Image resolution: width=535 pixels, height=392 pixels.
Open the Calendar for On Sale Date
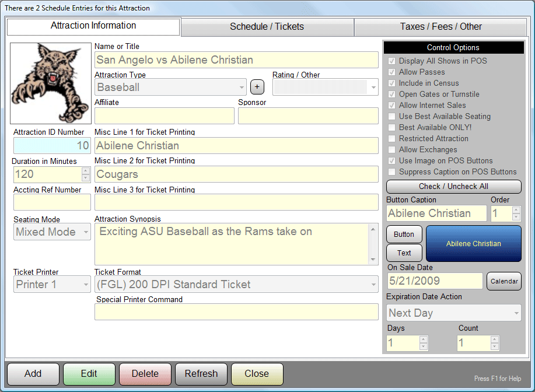pyautogui.click(x=504, y=281)
